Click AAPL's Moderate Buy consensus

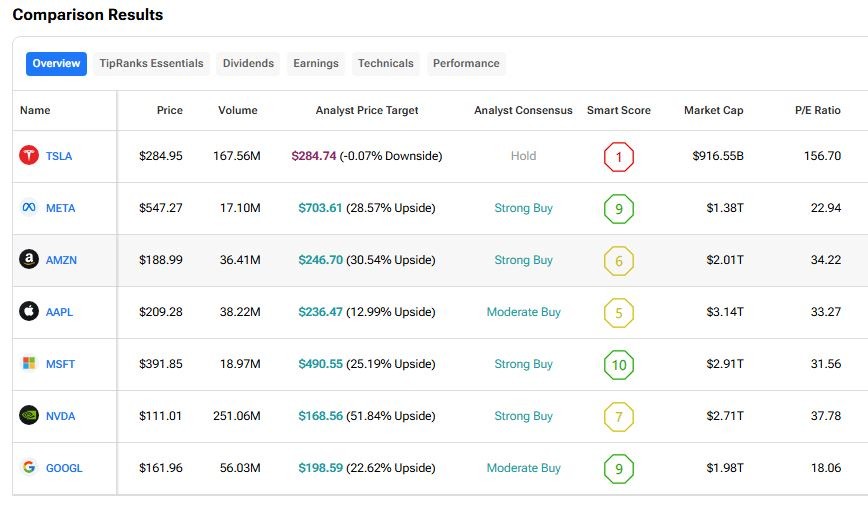[523, 312]
